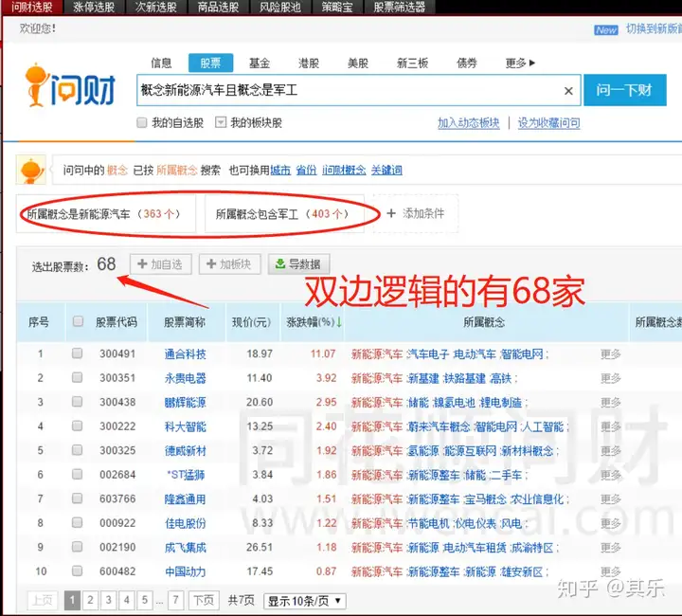Check the box for stock 600482
This screenshot has width=682, height=616.
[77, 571]
